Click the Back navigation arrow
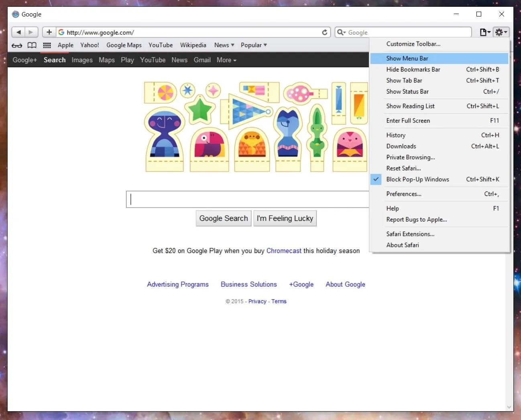 click(x=18, y=32)
